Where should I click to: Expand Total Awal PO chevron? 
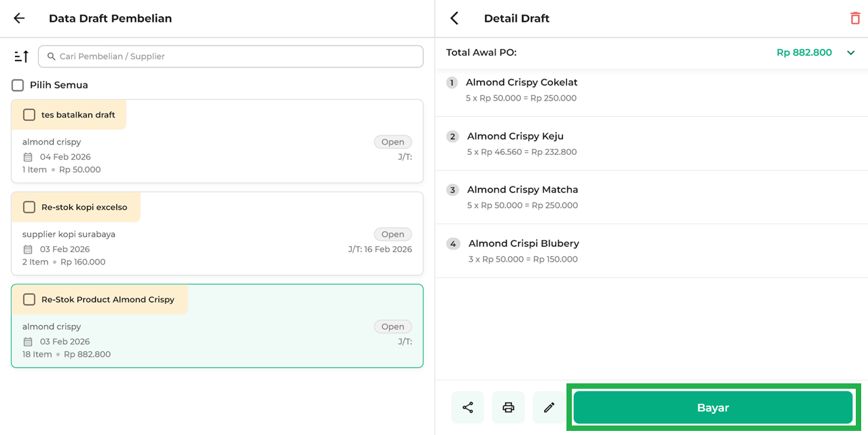pos(850,53)
